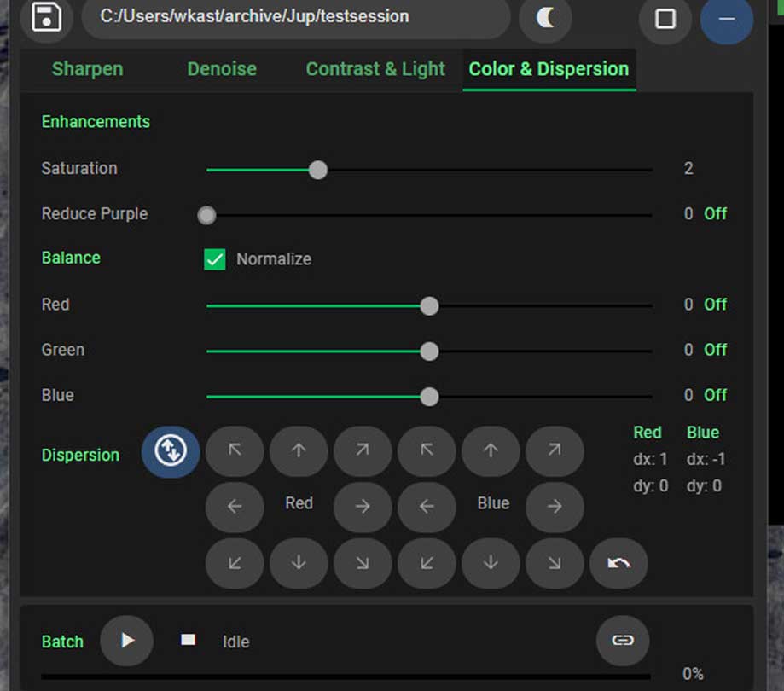Click the link icon in the Batch section
784x691 pixels.
point(622,641)
